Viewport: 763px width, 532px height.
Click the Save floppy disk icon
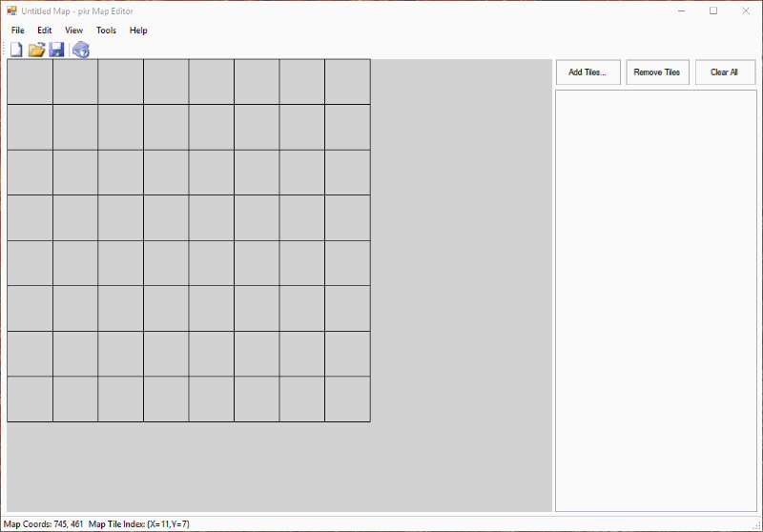tap(56, 50)
